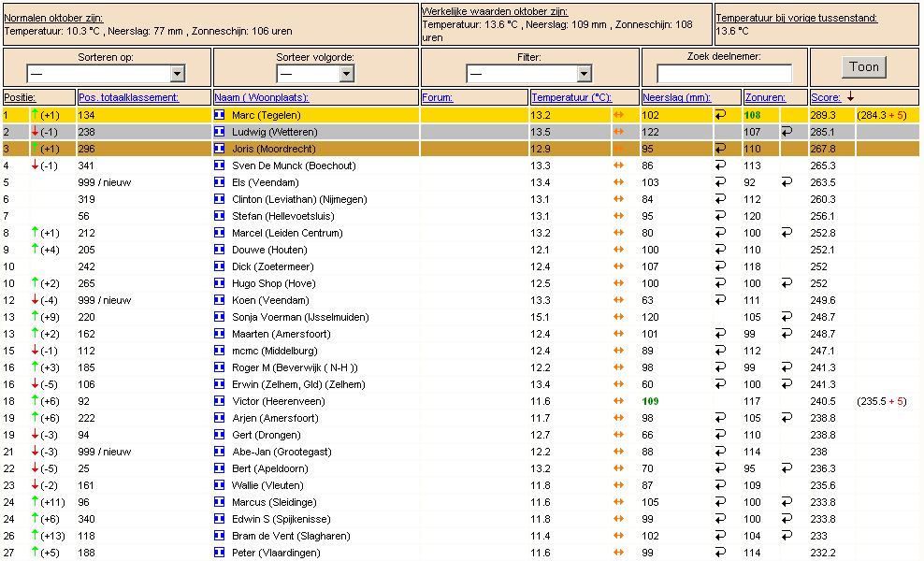The image size is (924, 561).
Task: Click the return arrow after Ludwig's 107 zonuren
Action: click(787, 132)
